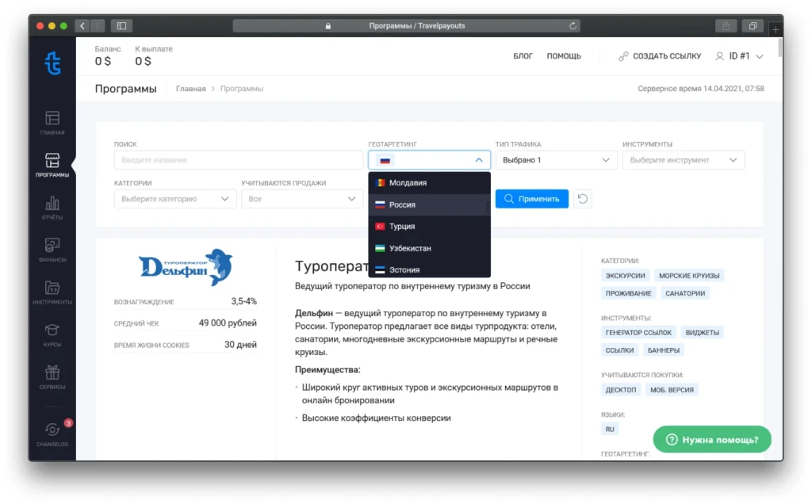Add a new browser tab

click(776, 29)
